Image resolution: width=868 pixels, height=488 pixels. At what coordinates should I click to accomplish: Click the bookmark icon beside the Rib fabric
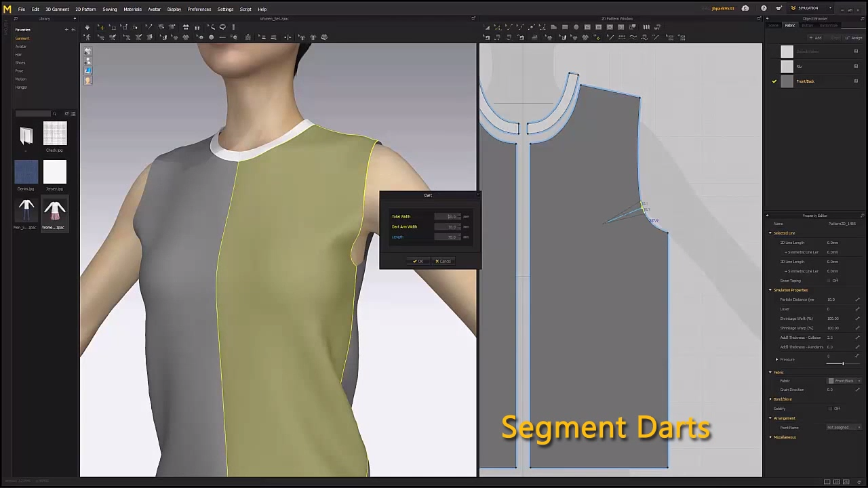856,66
